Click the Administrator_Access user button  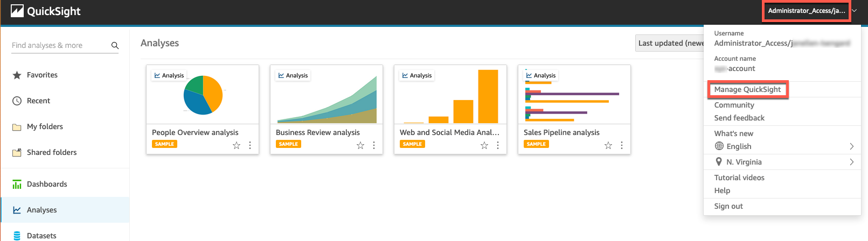click(x=807, y=11)
